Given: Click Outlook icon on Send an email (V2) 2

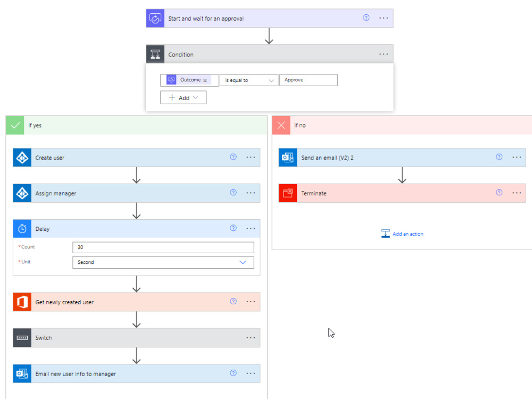Looking at the screenshot, I should [x=288, y=157].
